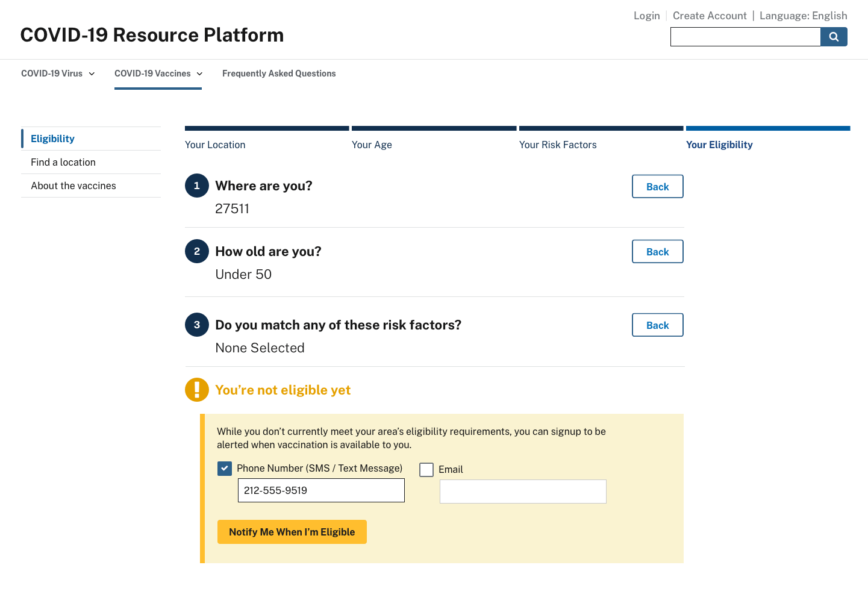Viewport: 868px width, 615px height.
Task: Click the None Selected answer text
Action: (x=260, y=348)
